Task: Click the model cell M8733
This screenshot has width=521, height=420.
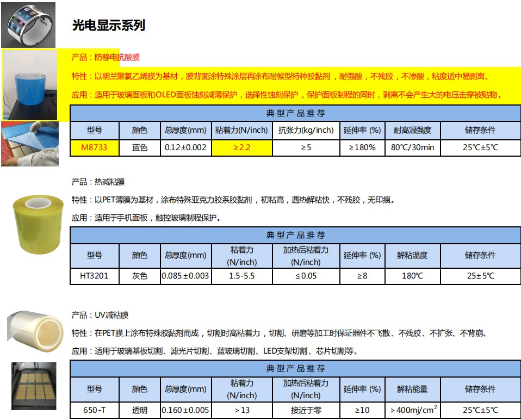Action: tap(95, 147)
